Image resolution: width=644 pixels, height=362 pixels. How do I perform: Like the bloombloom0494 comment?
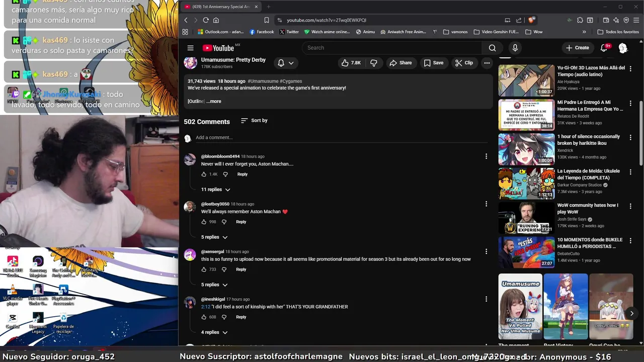click(204, 174)
